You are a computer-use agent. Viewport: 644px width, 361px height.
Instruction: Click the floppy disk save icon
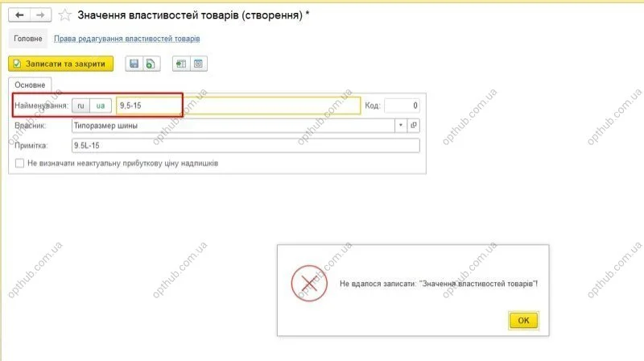coord(134,64)
